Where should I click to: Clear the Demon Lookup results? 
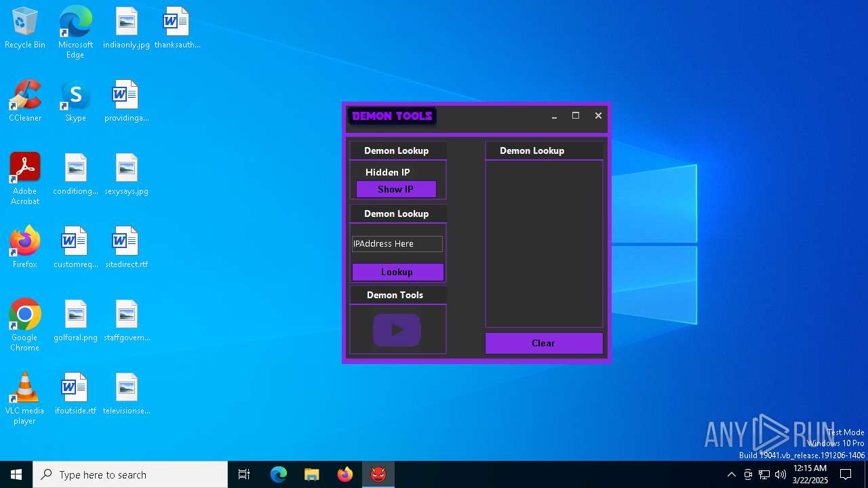(544, 343)
